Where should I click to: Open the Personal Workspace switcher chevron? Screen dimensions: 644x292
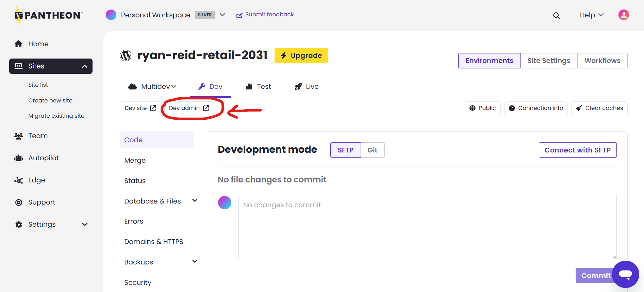tap(222, 15)
